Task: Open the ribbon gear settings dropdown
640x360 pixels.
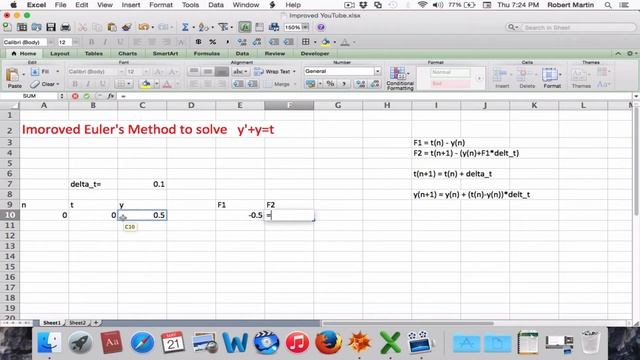Action: coord(631,53)
